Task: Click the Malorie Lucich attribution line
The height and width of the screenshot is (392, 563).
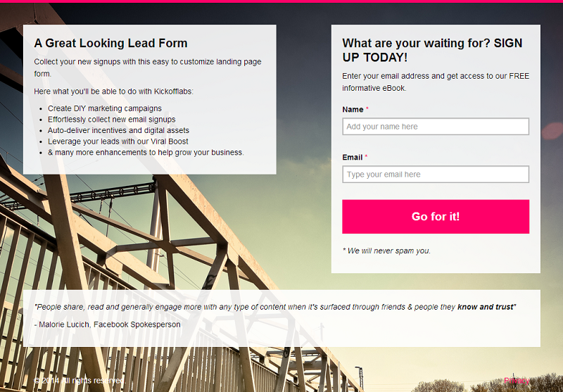Action: click(107, 324)
